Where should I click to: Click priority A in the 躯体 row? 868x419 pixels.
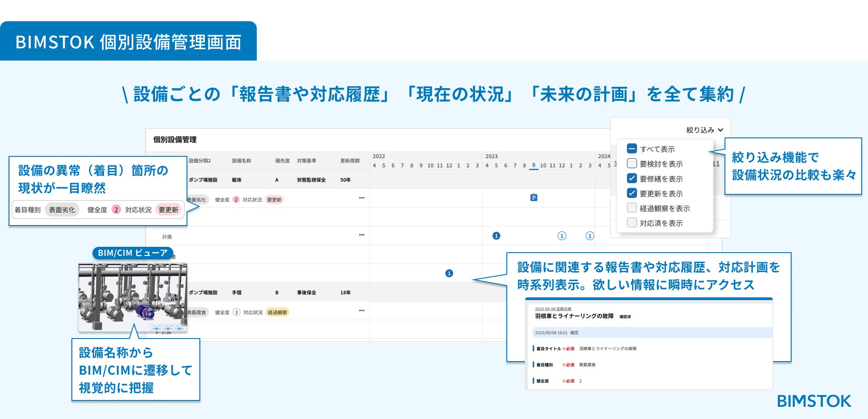coord(277,180)
